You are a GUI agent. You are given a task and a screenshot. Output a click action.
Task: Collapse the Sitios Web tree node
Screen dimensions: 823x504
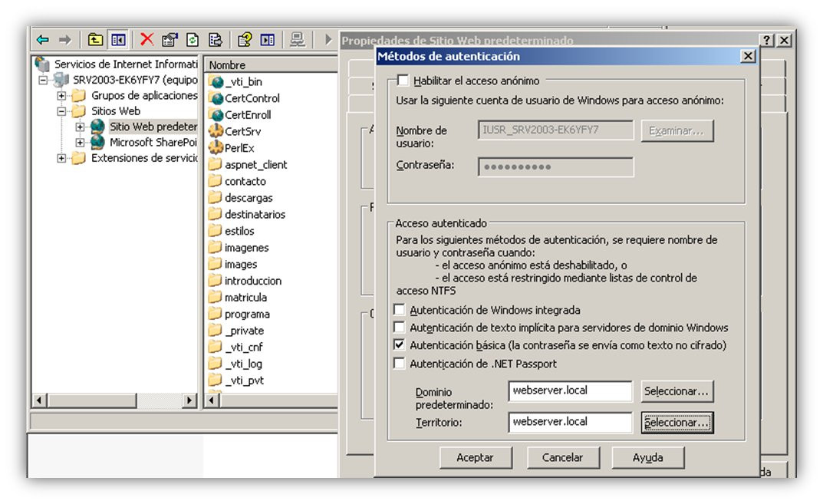[61, 111]
